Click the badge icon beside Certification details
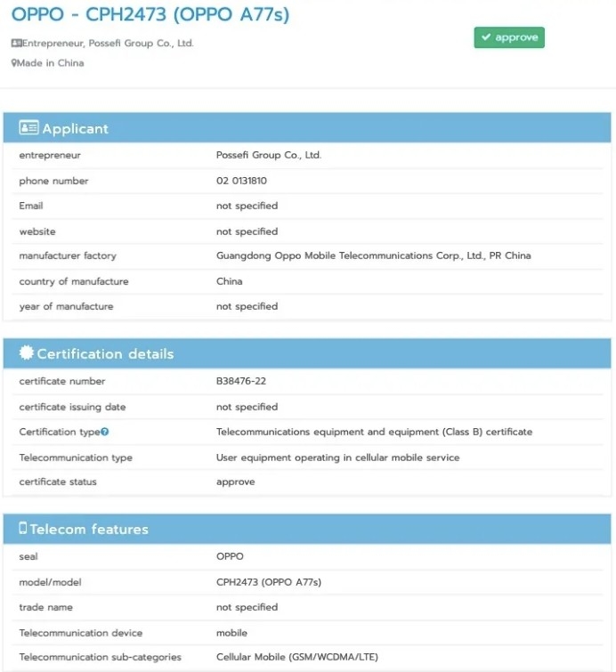616x672 pixels. 27,353
